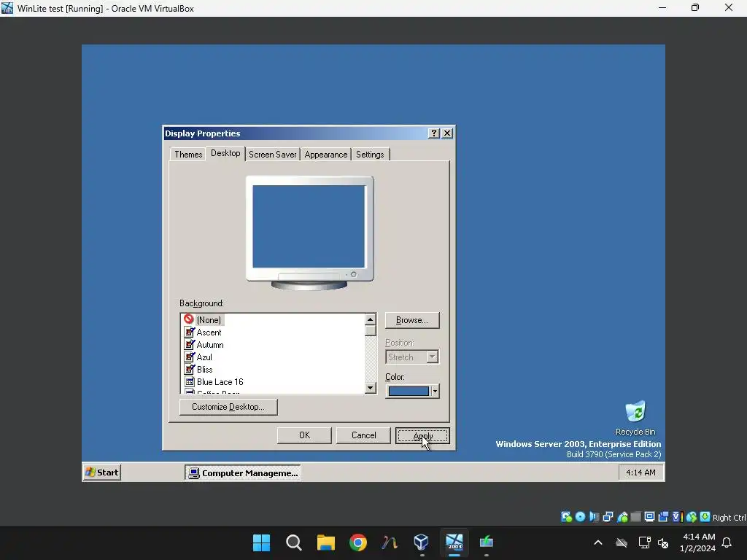
Task: Open File Explorer from host taskbar
Action: 326,542
